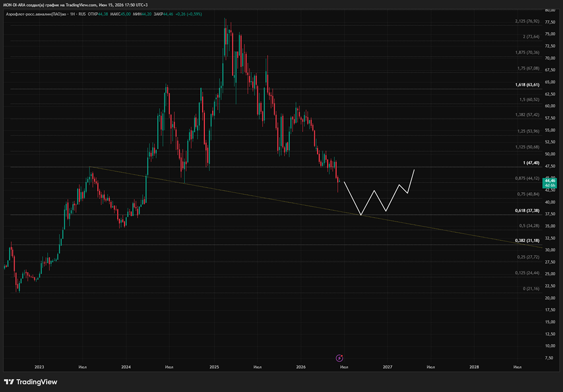Viewport: 563px width, 392px height.
Task: Click the low value 'МИН44,20'
Action: [x=142, y=14]
